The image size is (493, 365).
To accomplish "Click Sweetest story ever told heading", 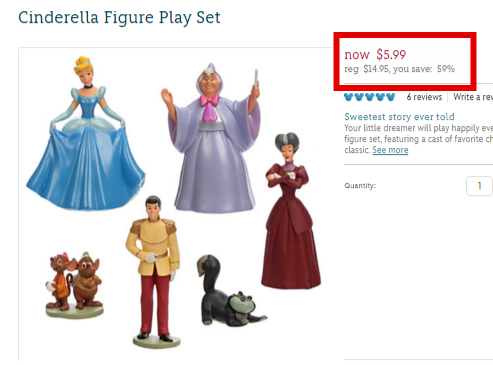I will tap(399, 117).
